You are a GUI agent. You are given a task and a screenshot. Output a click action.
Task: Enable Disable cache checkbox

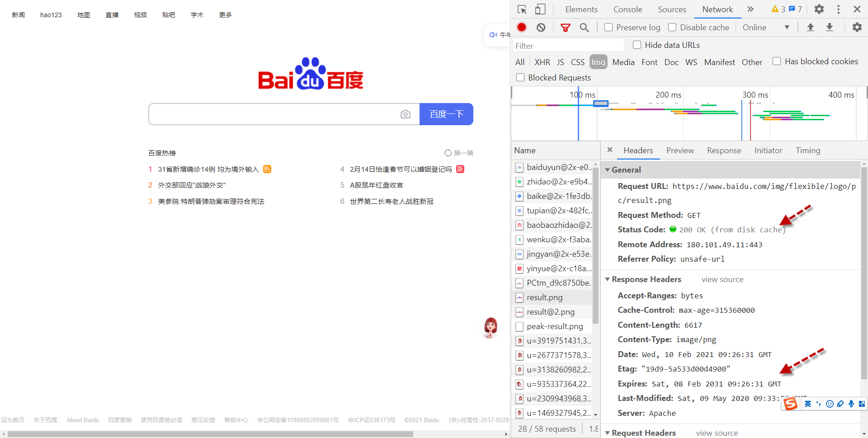672,27
